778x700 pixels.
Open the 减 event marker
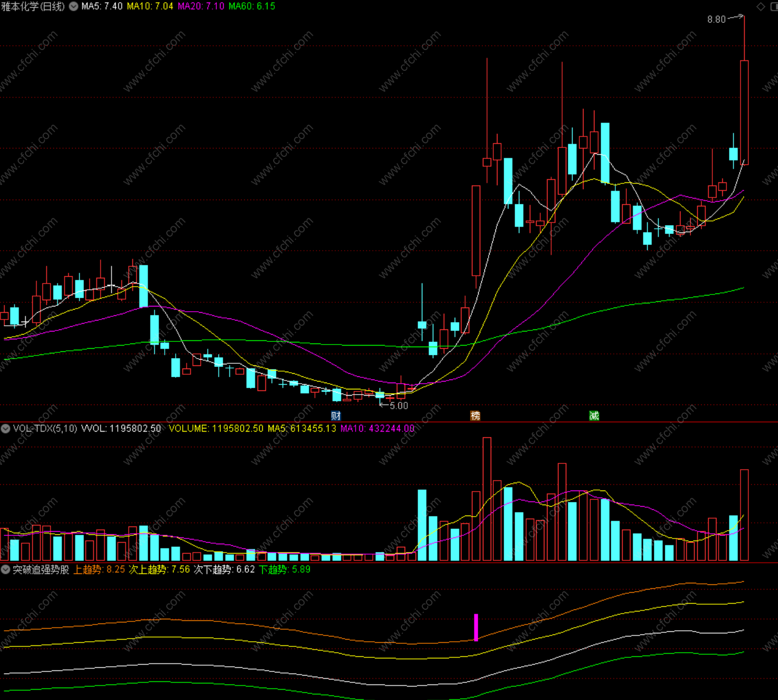(594, 415)
